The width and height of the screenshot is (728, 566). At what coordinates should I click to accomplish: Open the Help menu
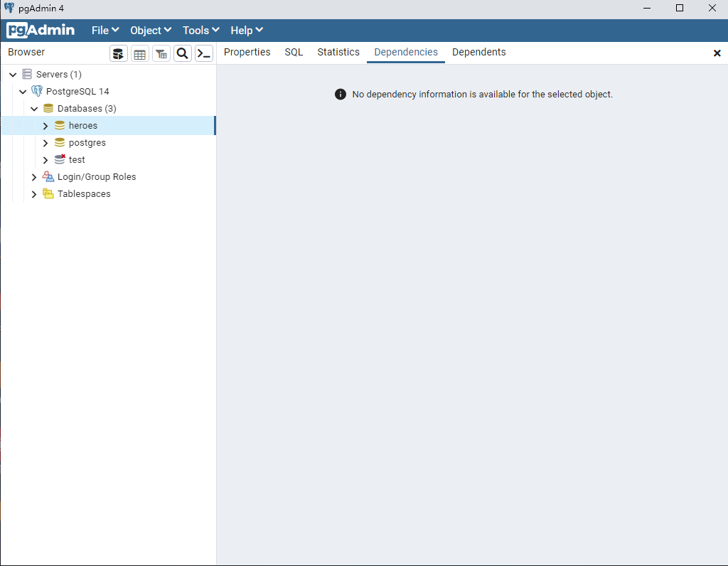(246, 30)
